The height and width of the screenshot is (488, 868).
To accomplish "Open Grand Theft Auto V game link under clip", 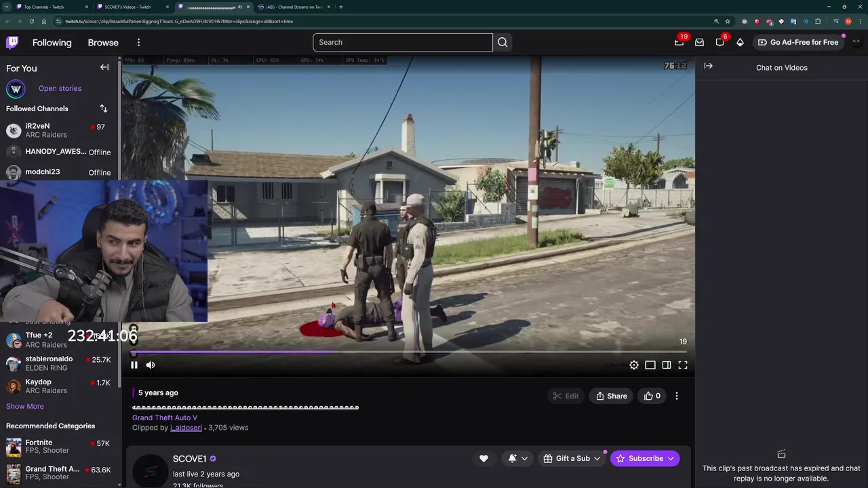I will point(165,418).
